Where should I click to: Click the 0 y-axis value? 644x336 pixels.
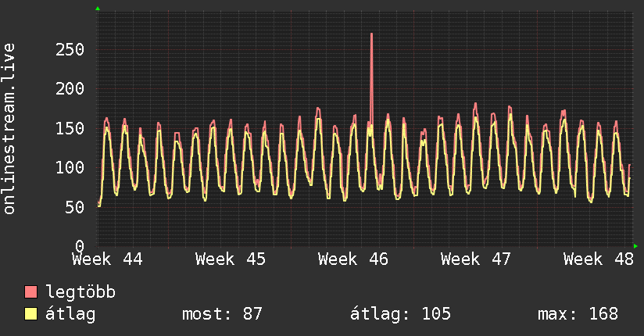(80, 246)
